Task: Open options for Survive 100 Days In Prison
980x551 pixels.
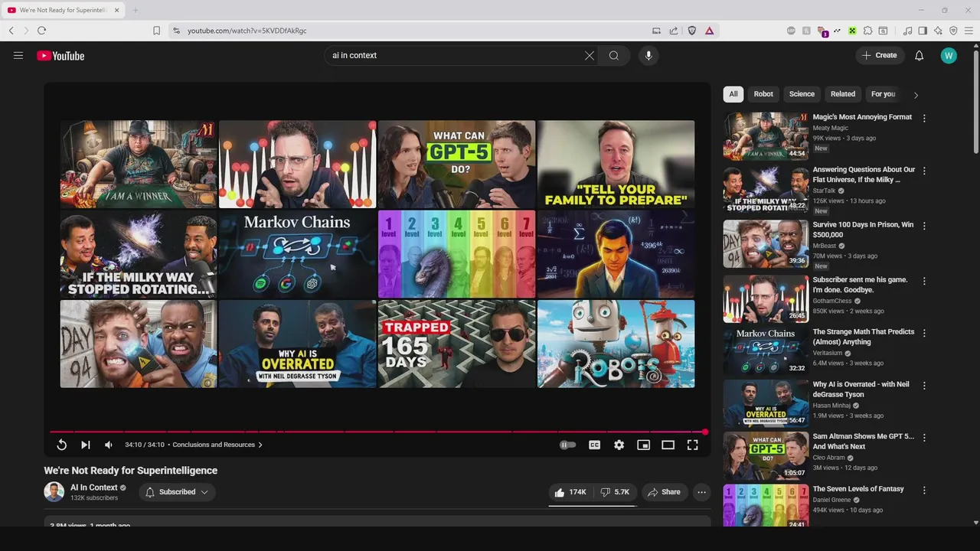Action: point(924,226)
